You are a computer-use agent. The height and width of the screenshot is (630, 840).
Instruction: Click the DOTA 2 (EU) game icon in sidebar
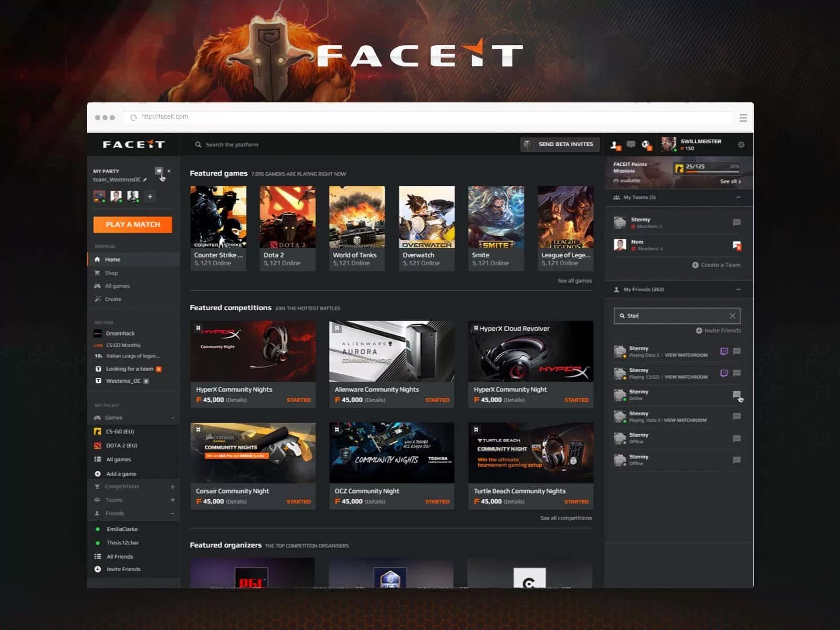pyautogui.click(x=97, y=446)
